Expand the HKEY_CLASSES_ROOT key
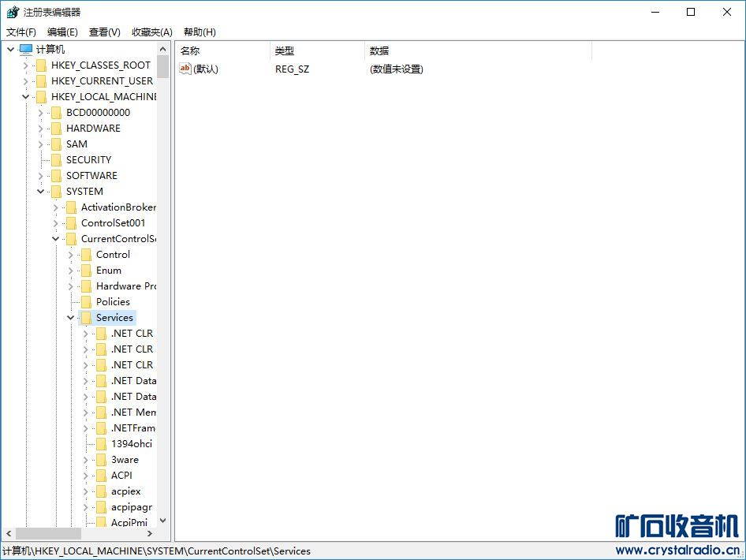Viewport: 746px width, 560px height. (x=26, y=65)
